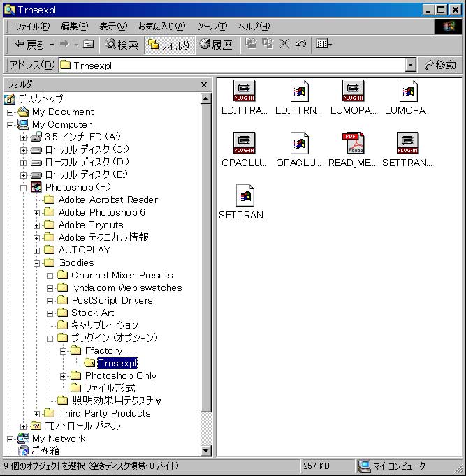Click the Forward arrow toolbar button

(64, 45)
